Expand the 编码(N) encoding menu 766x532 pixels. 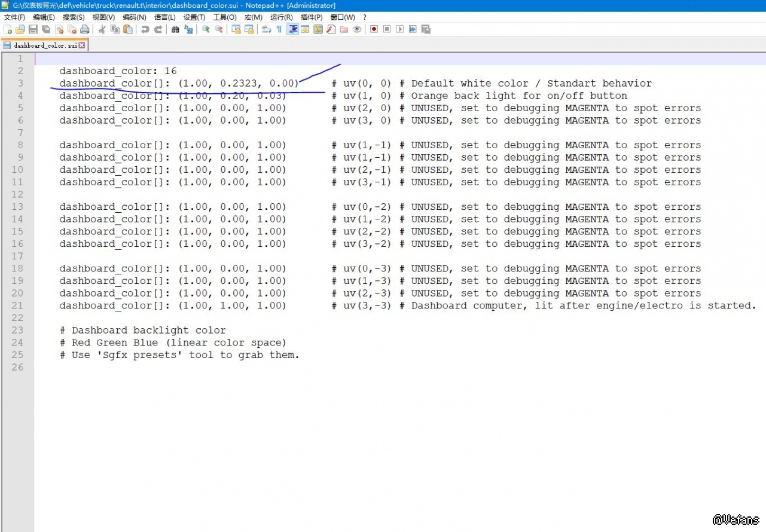click(x=134, y=17)
